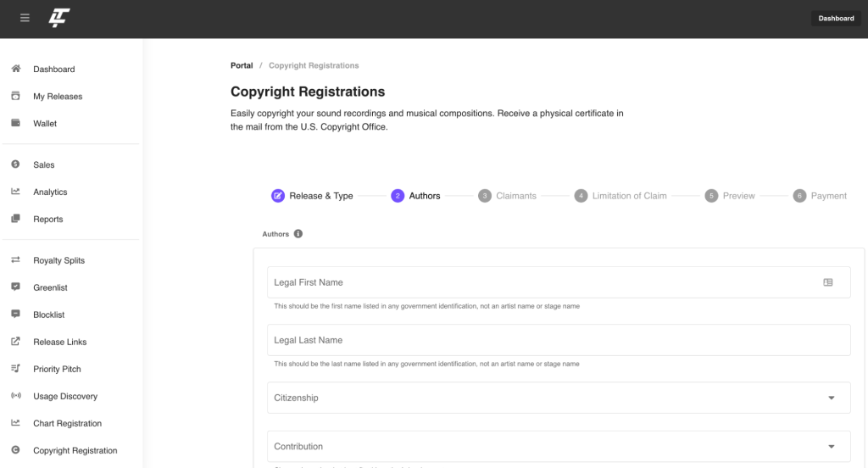Click the Blocklist icon in sidebar
Screen dimensions: 868x468
point(15,314)
